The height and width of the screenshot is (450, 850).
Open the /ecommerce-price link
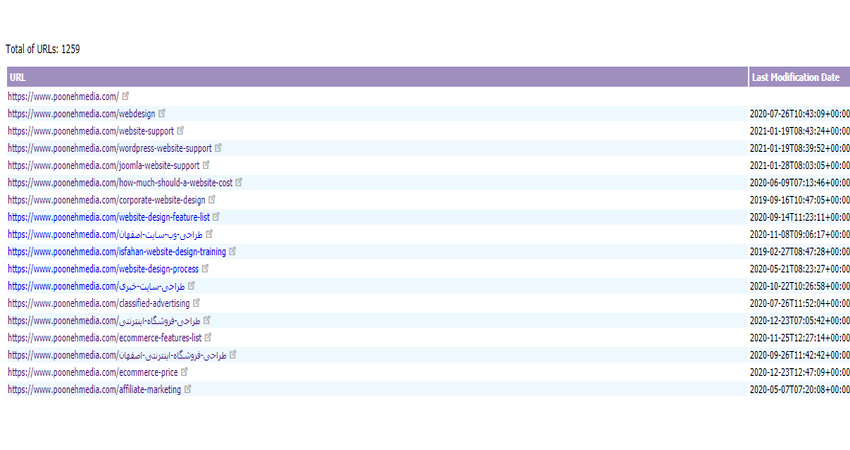[x=93, y=372]
